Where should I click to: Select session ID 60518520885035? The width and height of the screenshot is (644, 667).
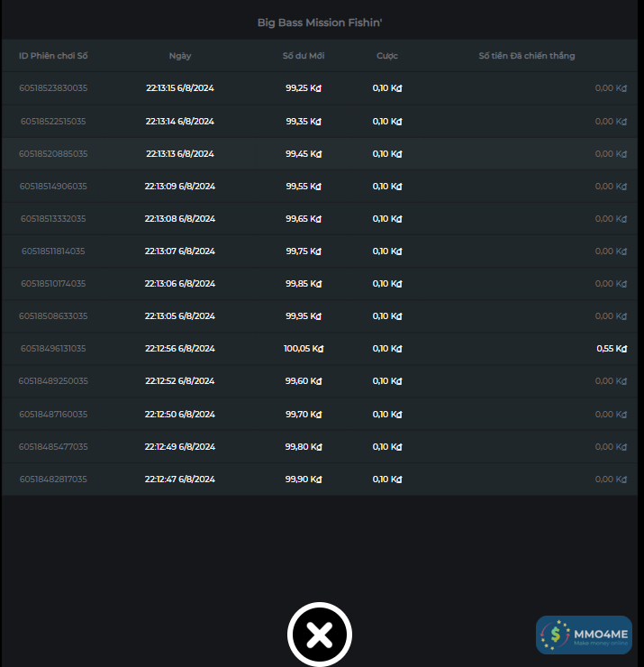click(53, 154)
